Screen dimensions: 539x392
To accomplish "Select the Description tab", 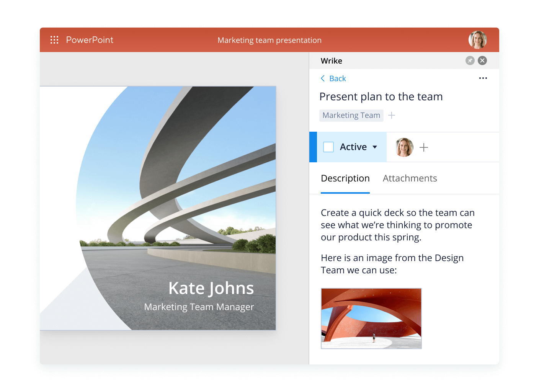I will (x=345, y=178).
